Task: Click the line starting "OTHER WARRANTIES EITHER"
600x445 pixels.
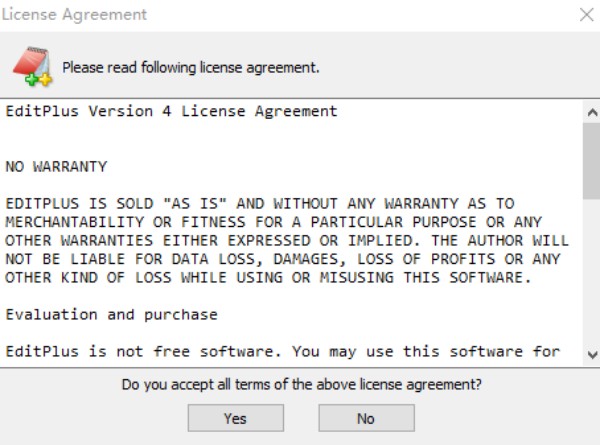Action: click(x=286, y=240)
